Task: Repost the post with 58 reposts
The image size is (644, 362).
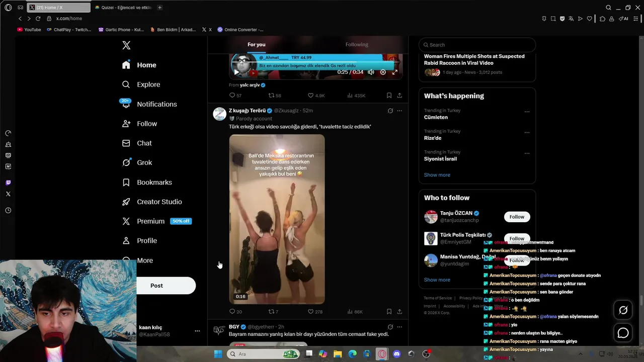Action: click(x=275, y=96)
